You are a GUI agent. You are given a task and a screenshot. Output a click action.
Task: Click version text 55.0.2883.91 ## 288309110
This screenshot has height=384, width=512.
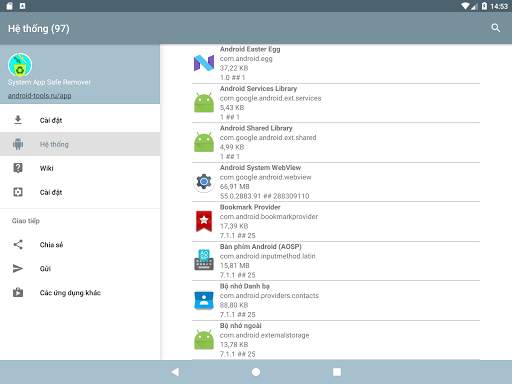[264, 196]
